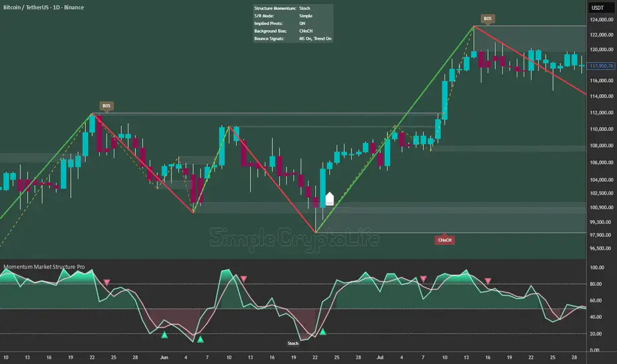Click the green up-triangle near Jun label

click(x=164, y=335)
